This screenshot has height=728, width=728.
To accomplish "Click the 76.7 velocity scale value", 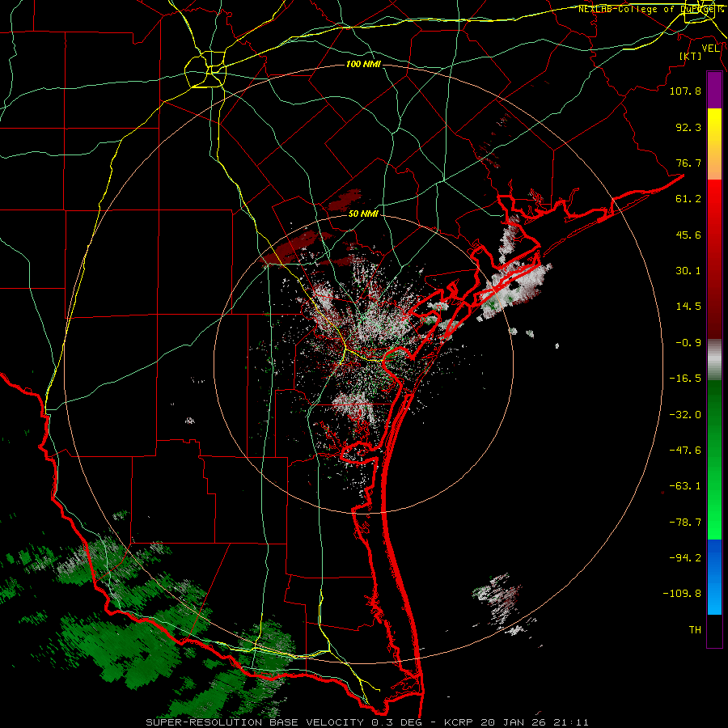I will (688, 163).
